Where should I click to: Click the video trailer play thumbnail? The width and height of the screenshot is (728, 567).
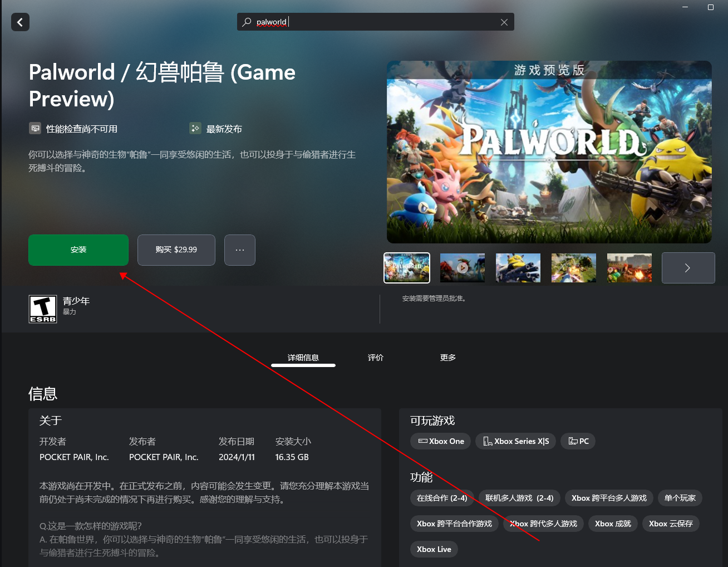click(x=462, y=268)
